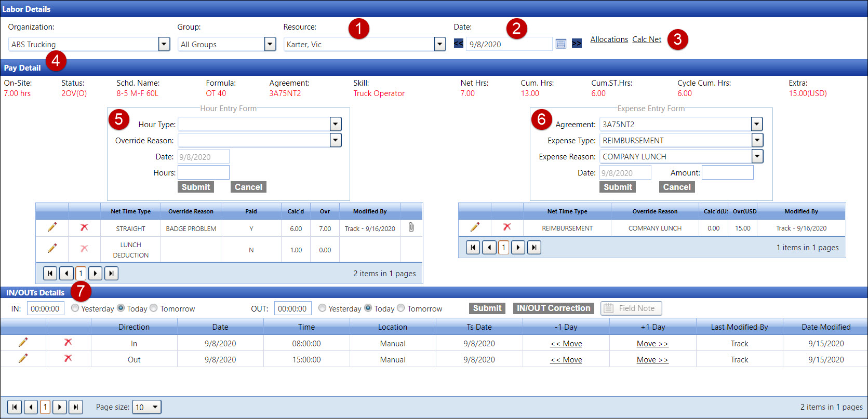Edit the STRAIGHT hours row pencil icon

pyautogui.click(x=52, y=227)
